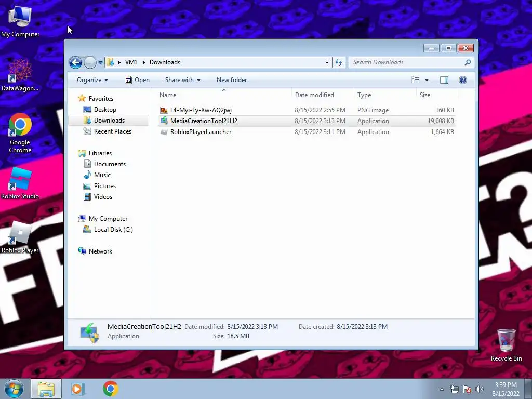Expand the address bar history dropdown
This screenshot has height=399, width=532.
point(327,62)
